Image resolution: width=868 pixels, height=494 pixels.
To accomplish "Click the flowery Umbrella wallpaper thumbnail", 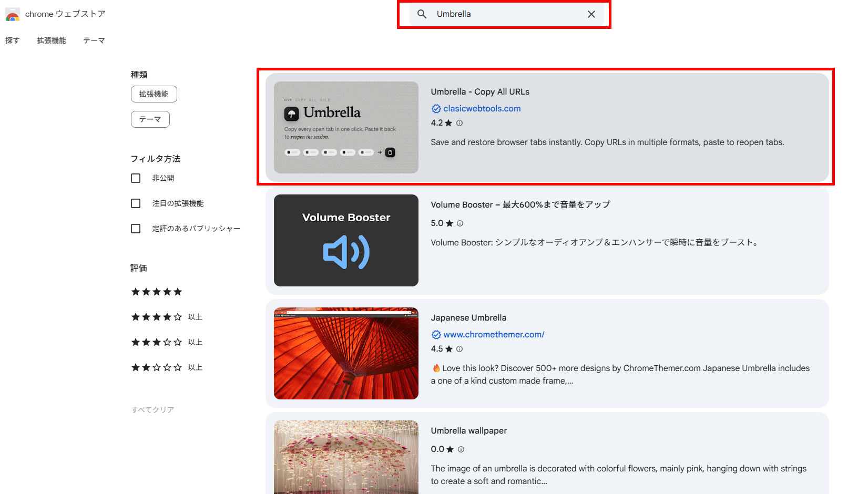I will pos(346,457).
